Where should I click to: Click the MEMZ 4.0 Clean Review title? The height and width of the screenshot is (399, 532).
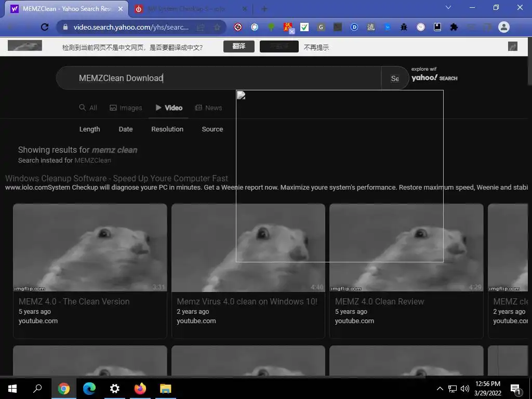point(379,301)
